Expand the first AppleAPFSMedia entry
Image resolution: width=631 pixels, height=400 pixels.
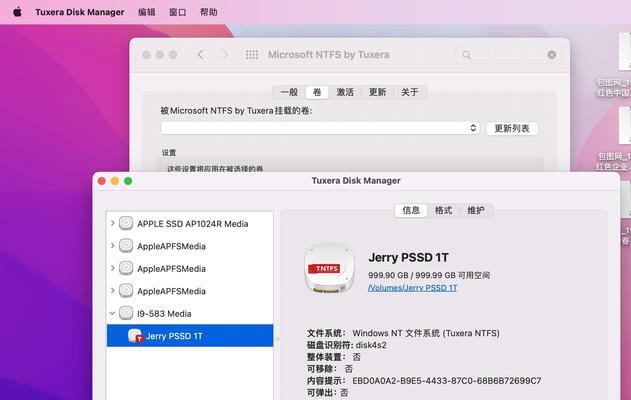[113, 245]
